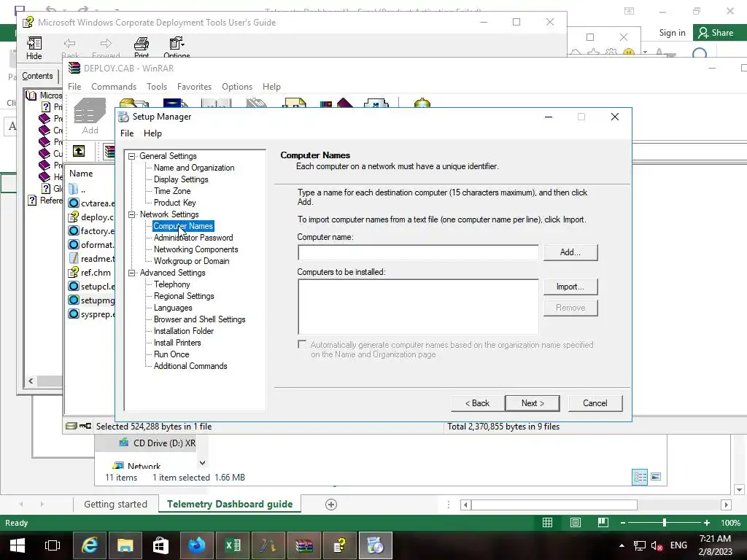Click Excel horizontal scrollbar right arrow

click(x=726, y=505)
